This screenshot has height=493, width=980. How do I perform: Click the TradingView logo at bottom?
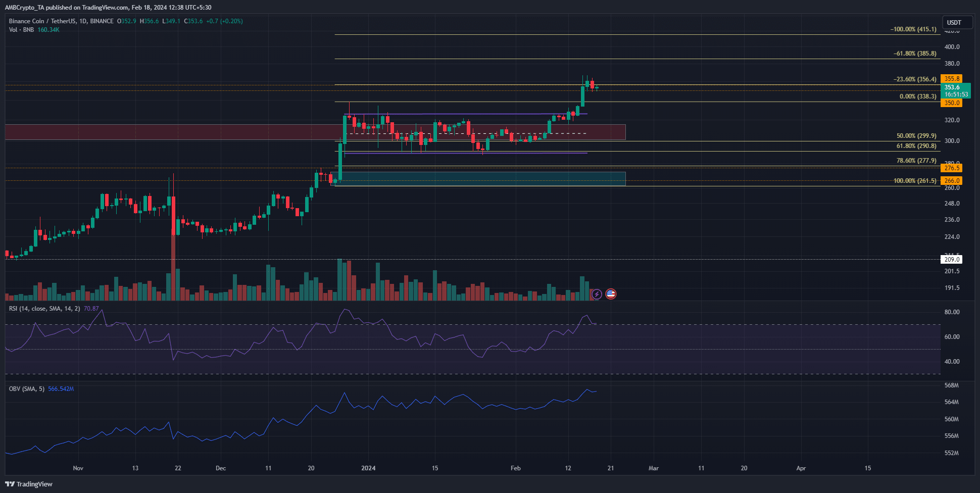tap(29, 484)
